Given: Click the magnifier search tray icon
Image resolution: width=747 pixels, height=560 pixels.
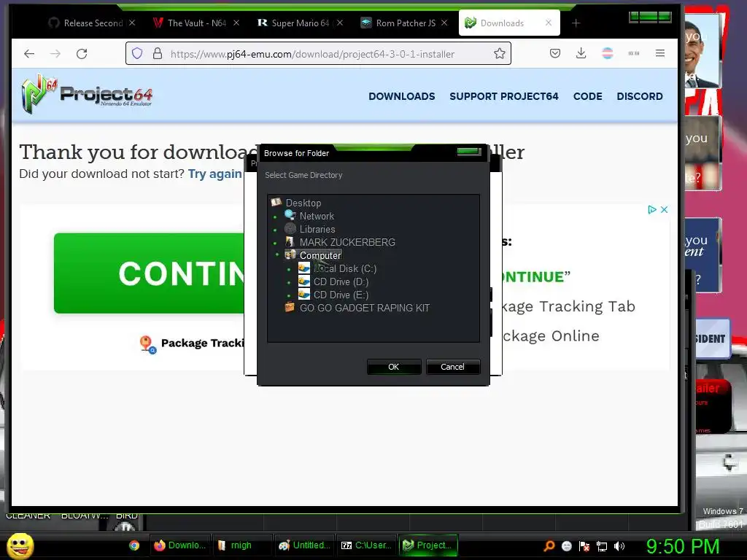Looking at the screenshot, I should tap(549, 545).
